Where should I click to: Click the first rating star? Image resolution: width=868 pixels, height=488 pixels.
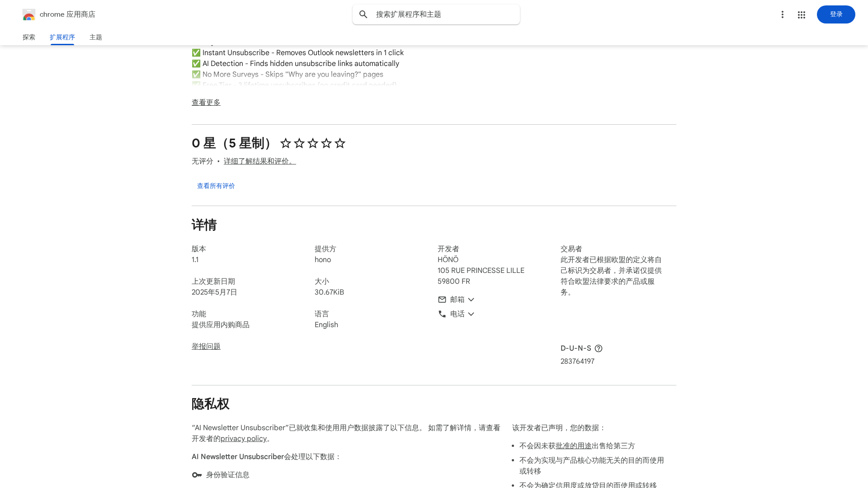(286, 143)
